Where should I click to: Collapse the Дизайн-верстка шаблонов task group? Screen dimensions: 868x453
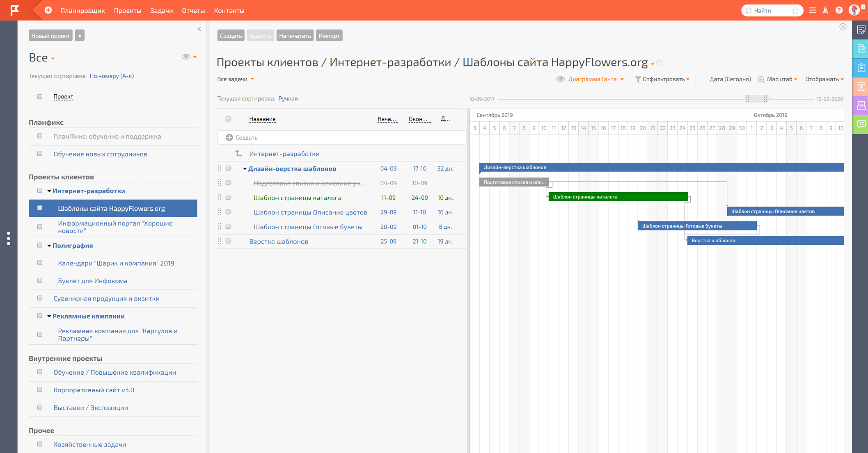click(x=245, y=169)
